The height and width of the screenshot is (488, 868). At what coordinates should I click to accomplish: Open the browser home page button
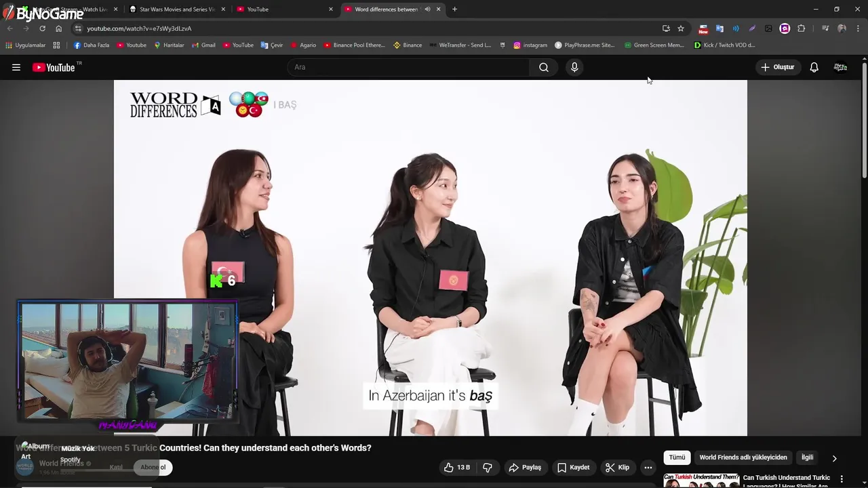58,28
